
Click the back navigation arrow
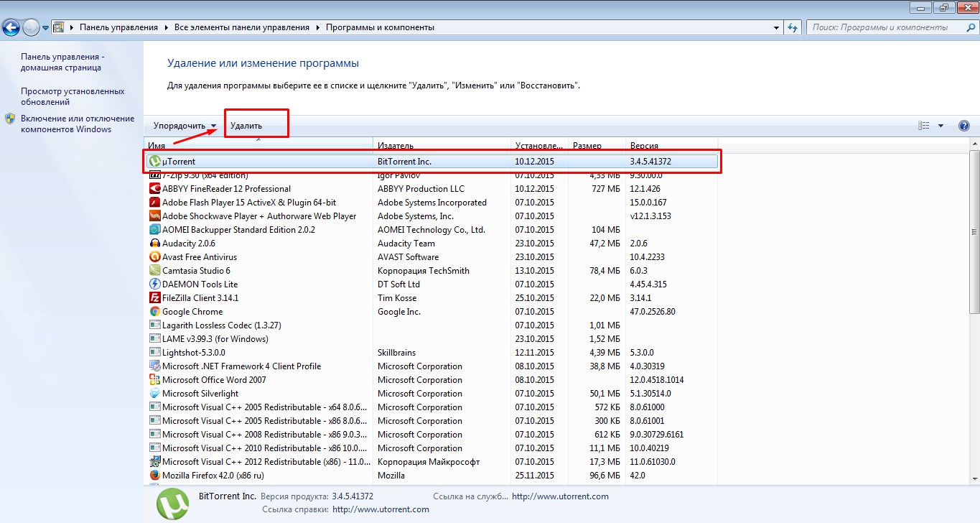click(x=11, y=28)
